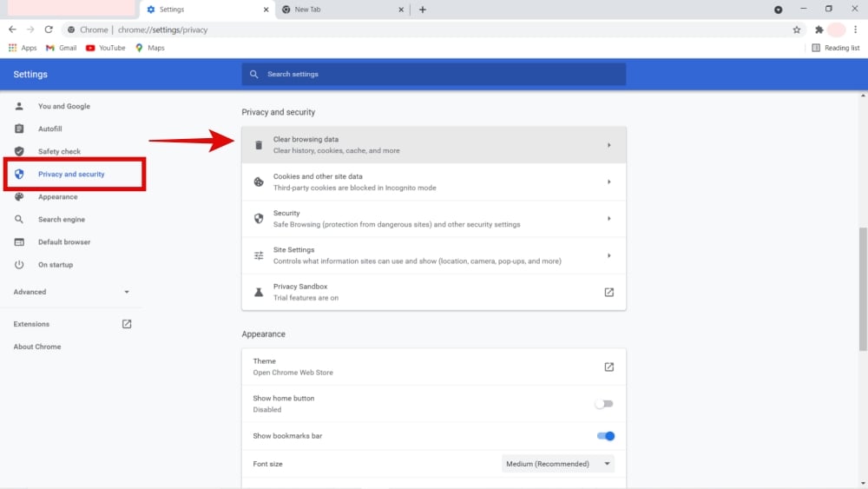
Task: Open Theme in Chrome Web Store
Action: [x=433, y=367]
